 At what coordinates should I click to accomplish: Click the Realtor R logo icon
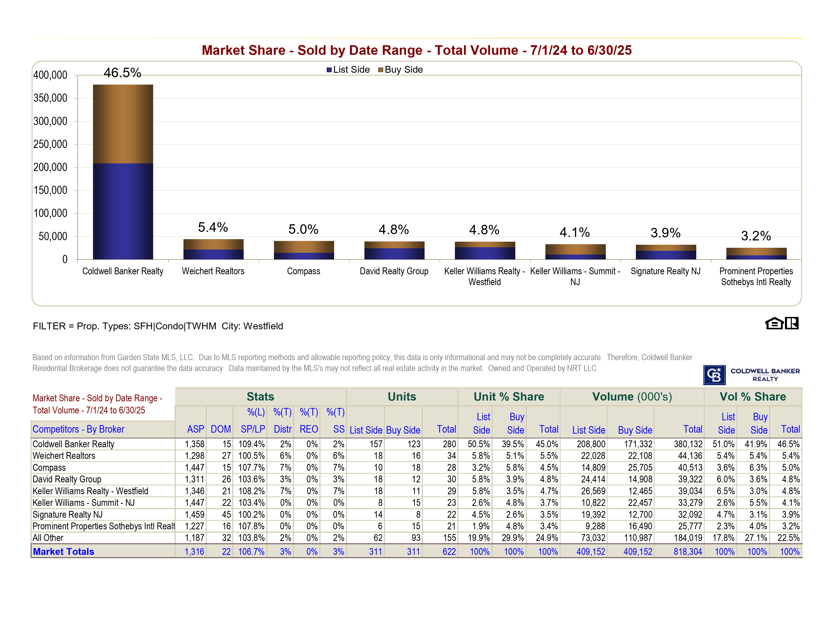click(x=792, y=323)
